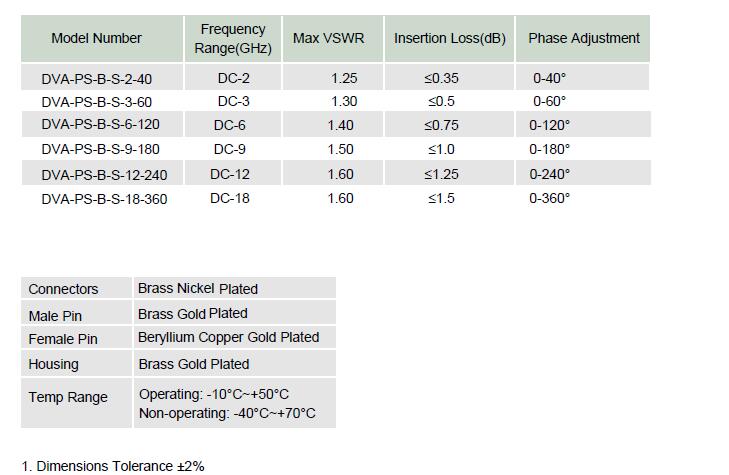Click the Phase Adjustment column header
This screenshot has width=729, height=475.
(584, 38)
